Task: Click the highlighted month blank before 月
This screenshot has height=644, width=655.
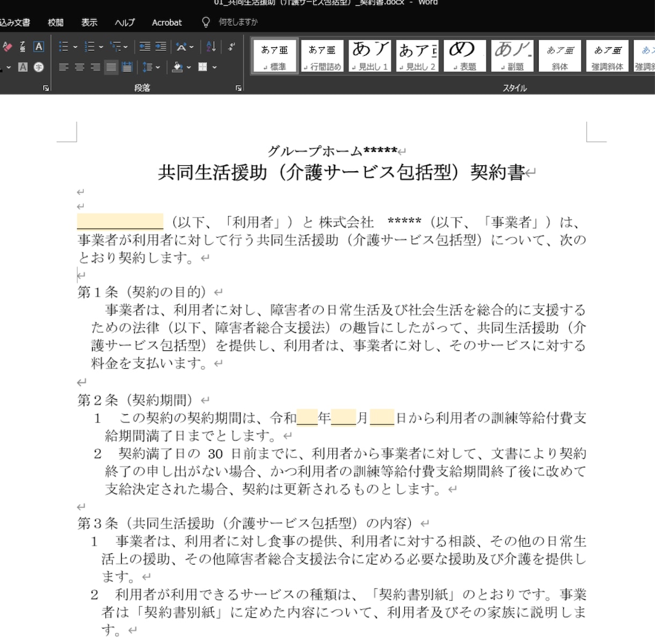Action: (x=344, y=417)
